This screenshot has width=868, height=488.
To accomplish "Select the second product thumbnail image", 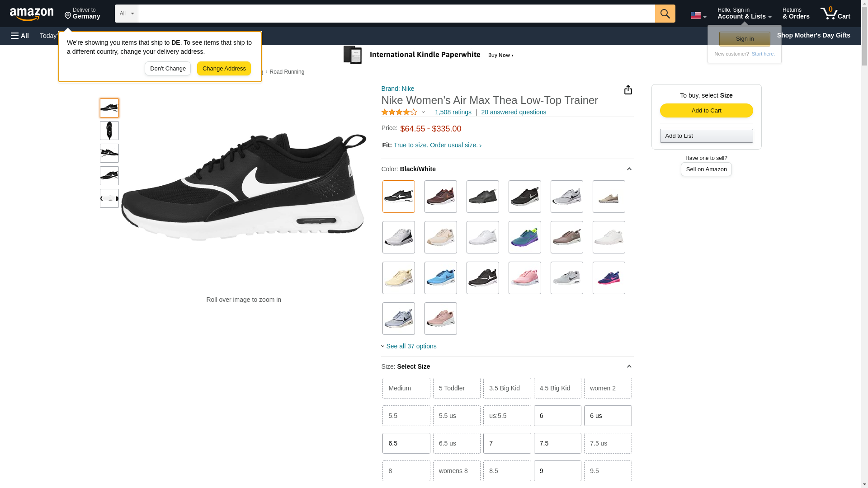I will tap(109, 131).
